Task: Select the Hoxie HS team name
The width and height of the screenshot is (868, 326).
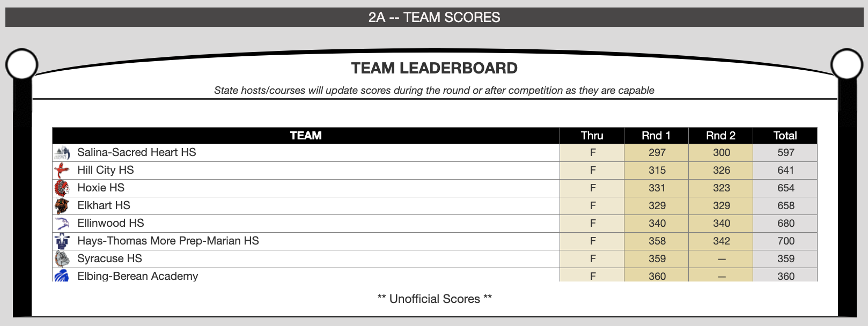Action: coord(100,188)
